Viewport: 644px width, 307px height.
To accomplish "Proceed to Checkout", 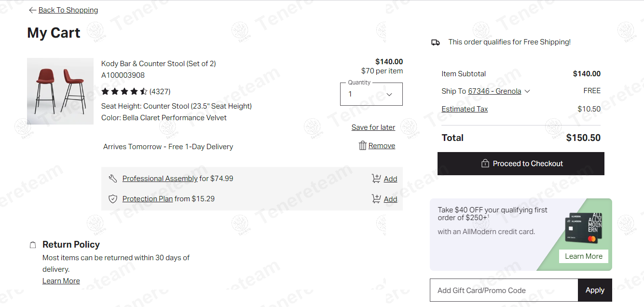I will (x=521, y=164).
